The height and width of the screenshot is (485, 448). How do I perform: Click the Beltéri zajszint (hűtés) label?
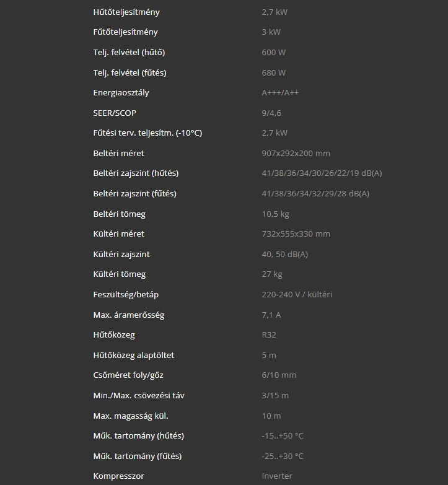[136, 173]
